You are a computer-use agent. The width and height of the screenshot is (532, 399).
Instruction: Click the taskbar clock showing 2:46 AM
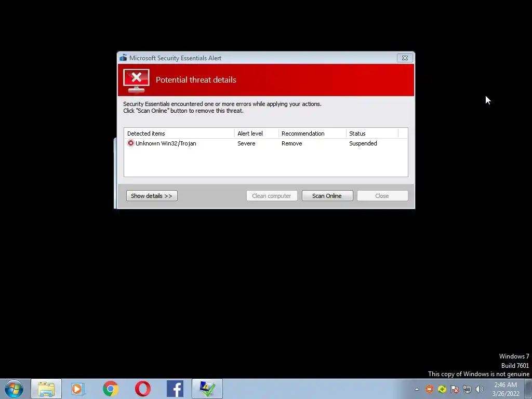[506, 389]
